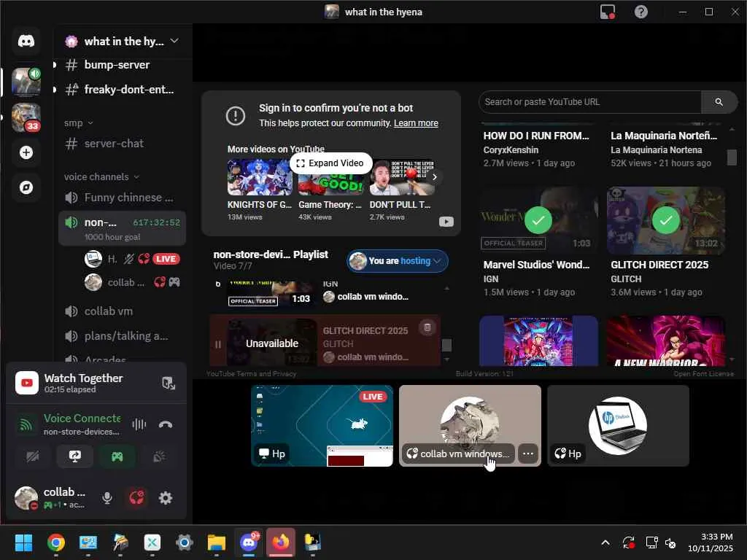Open the soundboard button

[159, 456]
